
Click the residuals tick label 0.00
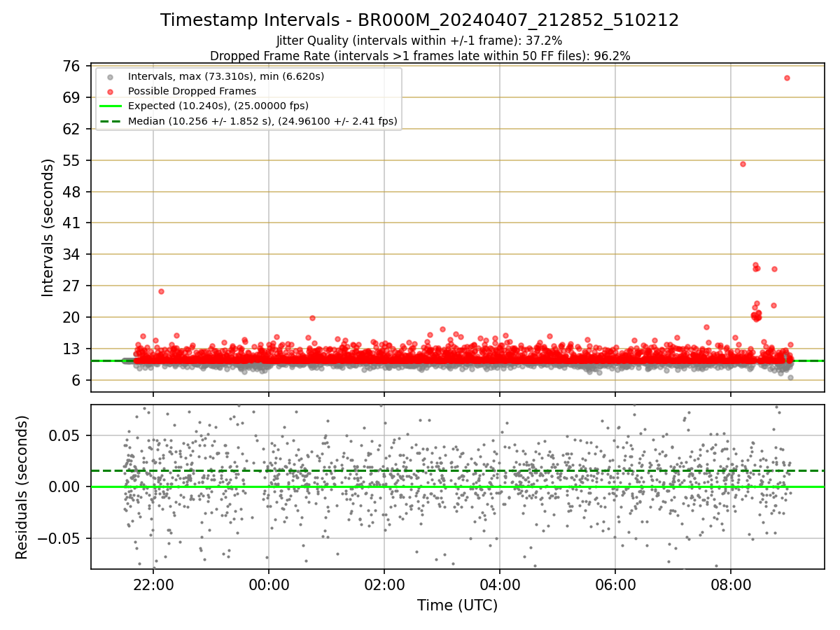65,486
